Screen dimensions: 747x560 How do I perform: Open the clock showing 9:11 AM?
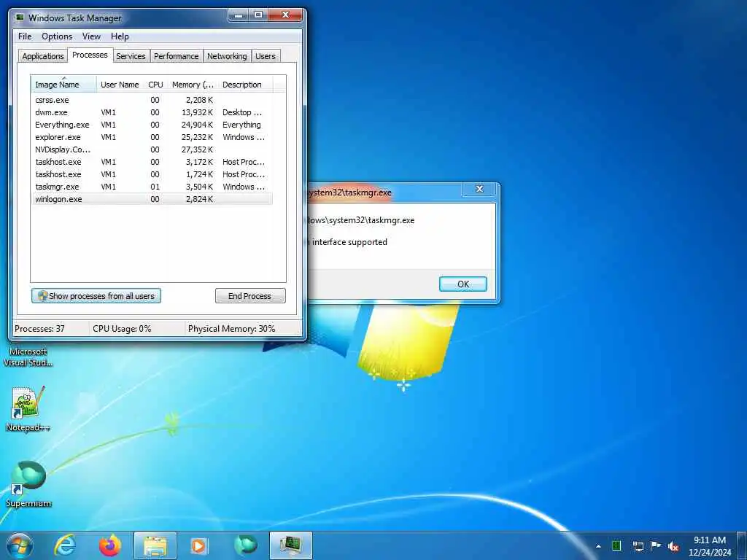pos(709,546)
